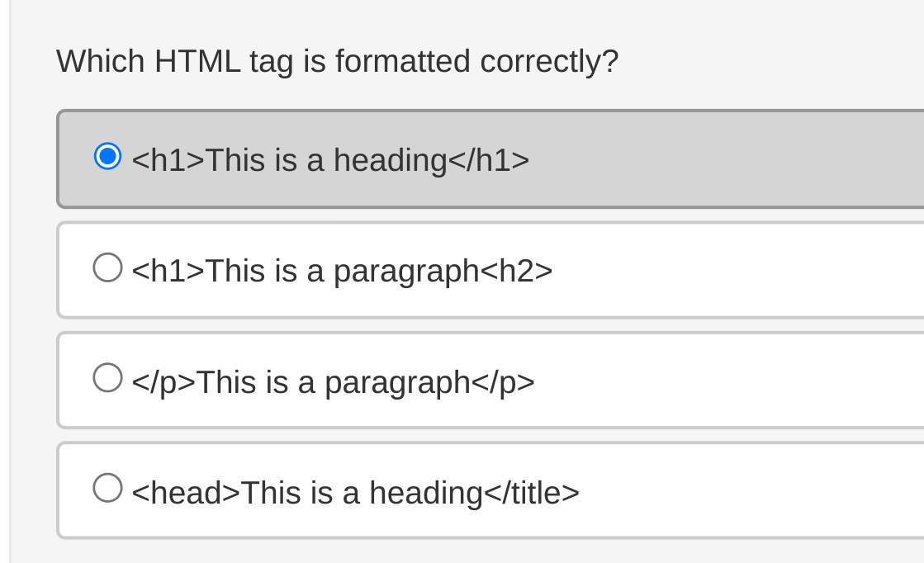
Task: Click the word "HTML" in the question
Action: point(197,61)
